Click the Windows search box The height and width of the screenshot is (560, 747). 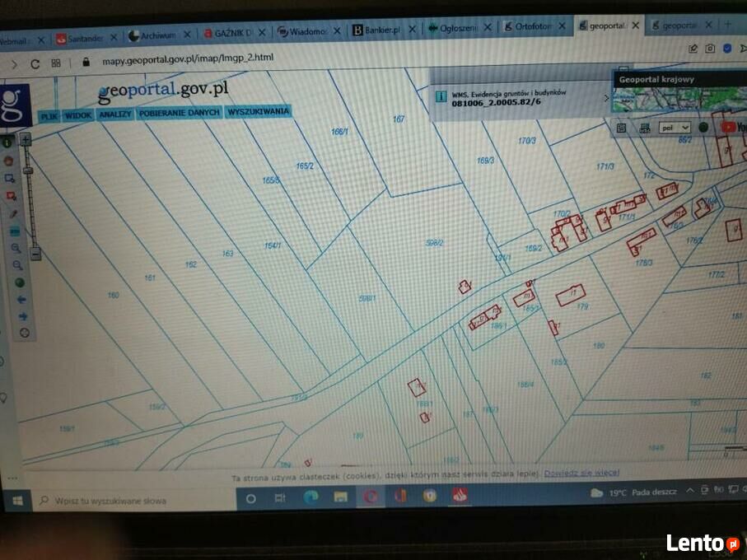[x=135, y=501]
